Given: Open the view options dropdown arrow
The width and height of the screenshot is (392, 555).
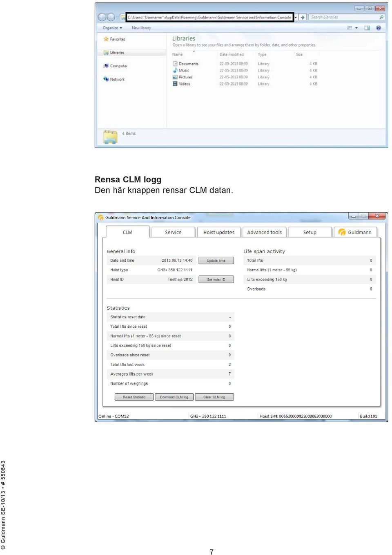Looking at the screenshot, I should [356, 28].
